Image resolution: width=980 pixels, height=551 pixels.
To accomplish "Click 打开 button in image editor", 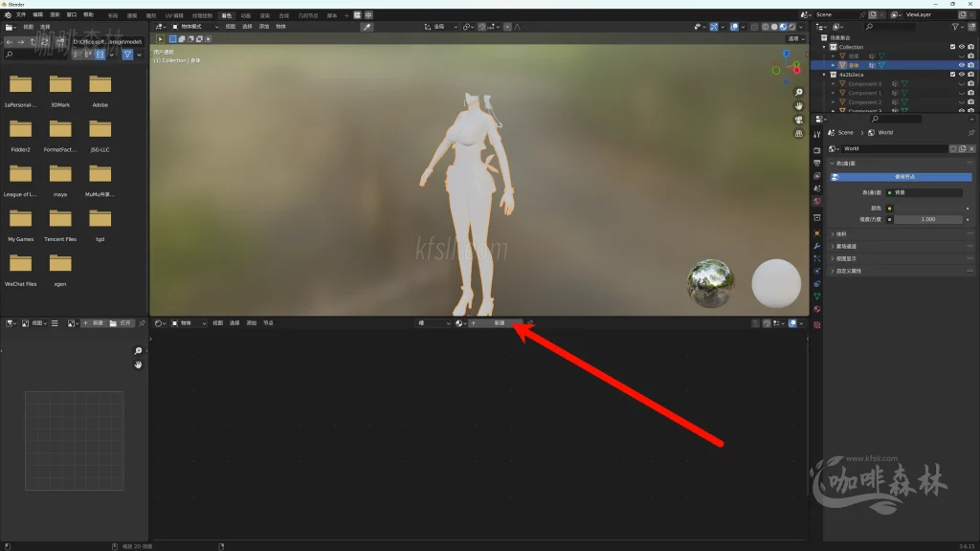I will tap(121, 323).
